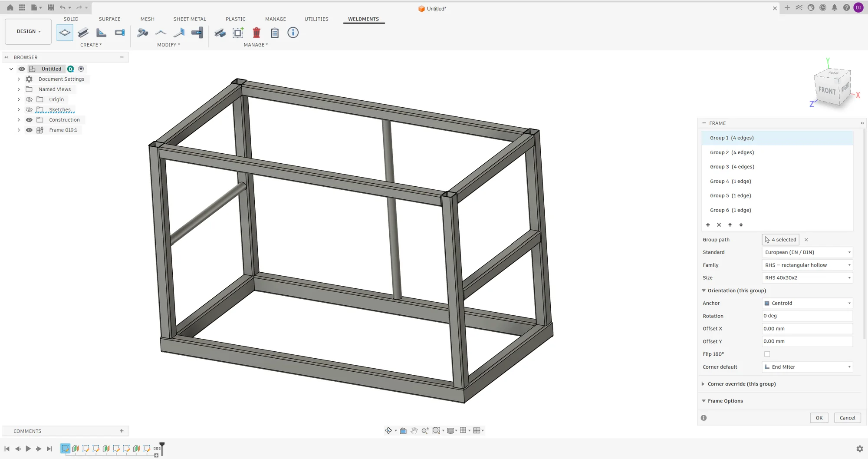Click the red trash can delete icon
868x459 pixels.
[x=256, y=33]
